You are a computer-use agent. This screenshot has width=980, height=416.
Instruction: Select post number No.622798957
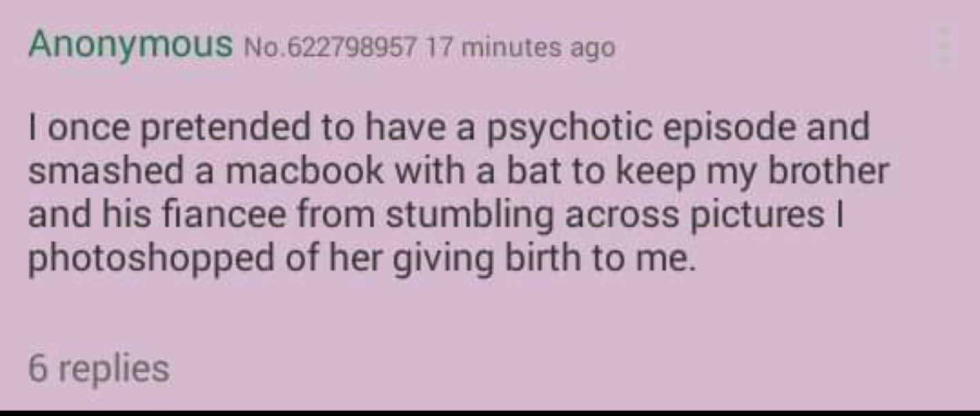[329, 48]
